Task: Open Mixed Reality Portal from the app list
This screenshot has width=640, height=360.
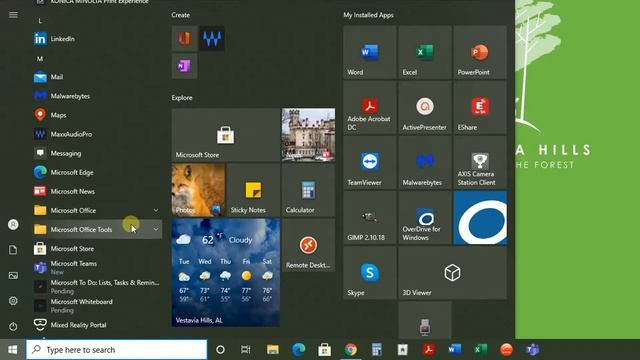Action: pyautogui.click(x=97, y=325)
